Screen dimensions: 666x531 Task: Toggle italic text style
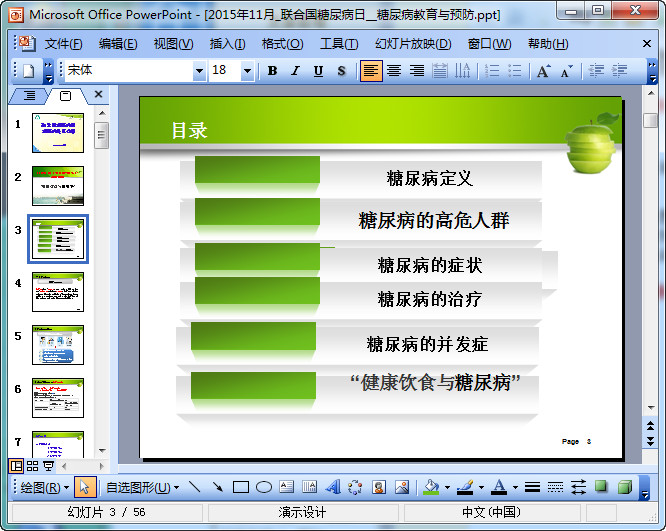295,71
